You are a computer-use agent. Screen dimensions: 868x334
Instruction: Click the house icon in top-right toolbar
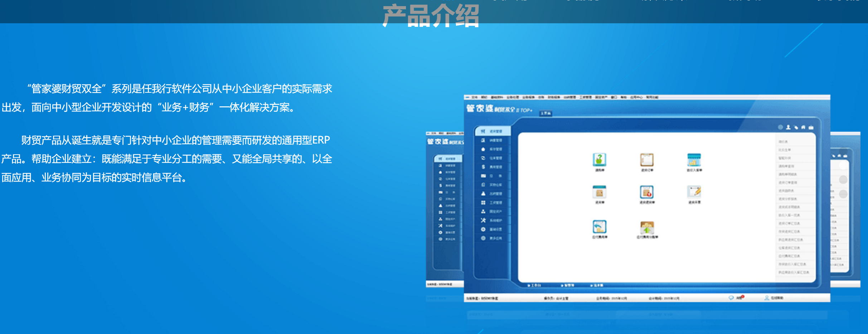pos(803,127)
